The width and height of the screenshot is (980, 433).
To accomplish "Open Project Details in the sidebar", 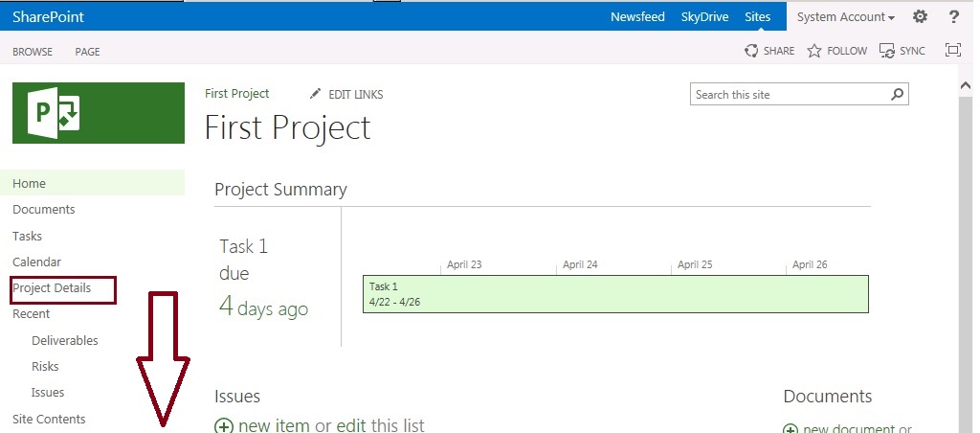I will click(x=52, y=288).
